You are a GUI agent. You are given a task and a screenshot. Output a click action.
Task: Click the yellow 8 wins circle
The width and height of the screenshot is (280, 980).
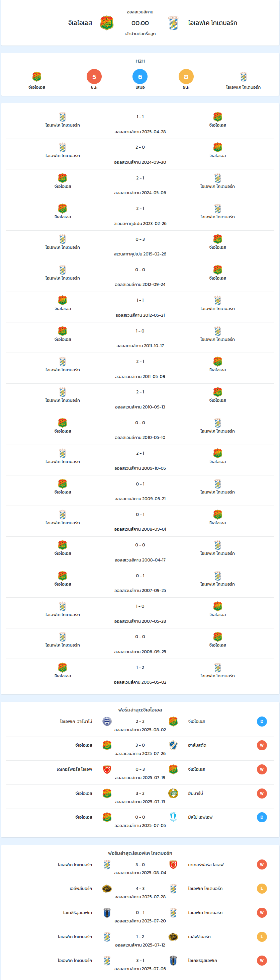pos(186,76)
